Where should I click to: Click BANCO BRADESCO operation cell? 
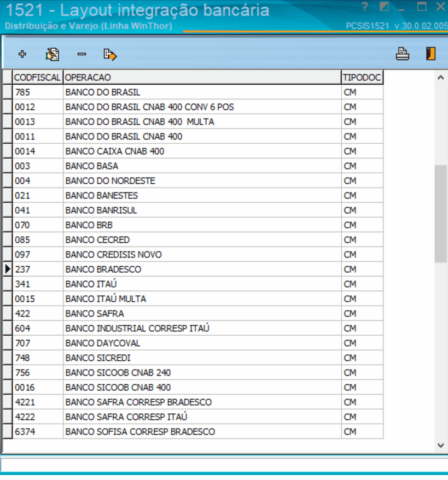202,269
